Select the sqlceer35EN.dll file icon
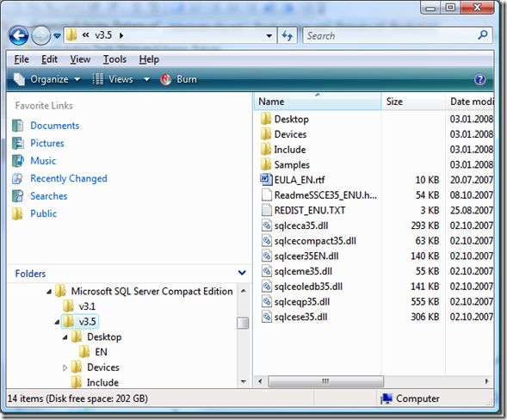507x420 pixels. 267,256
